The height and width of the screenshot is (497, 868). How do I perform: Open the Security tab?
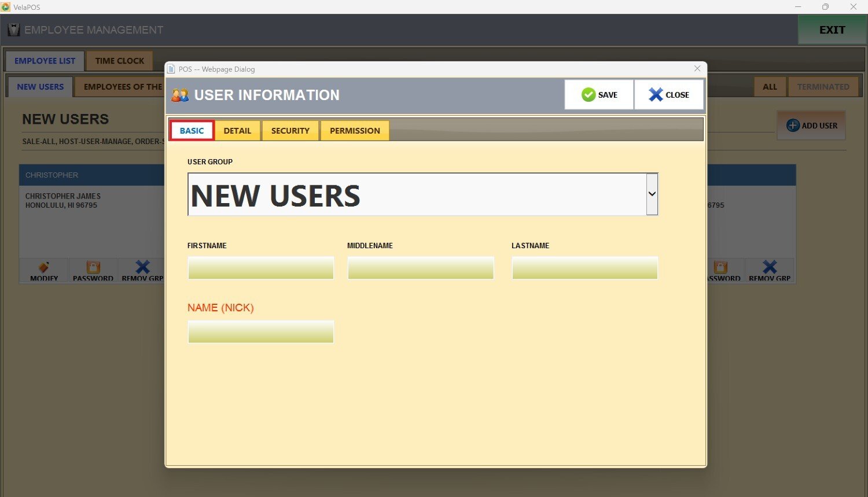(290, 131)
